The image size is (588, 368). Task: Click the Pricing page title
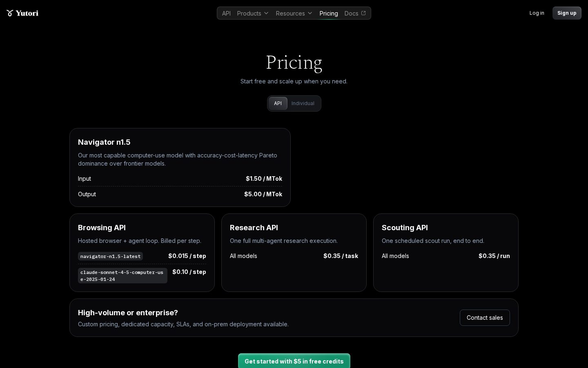[x=294, y=63]
